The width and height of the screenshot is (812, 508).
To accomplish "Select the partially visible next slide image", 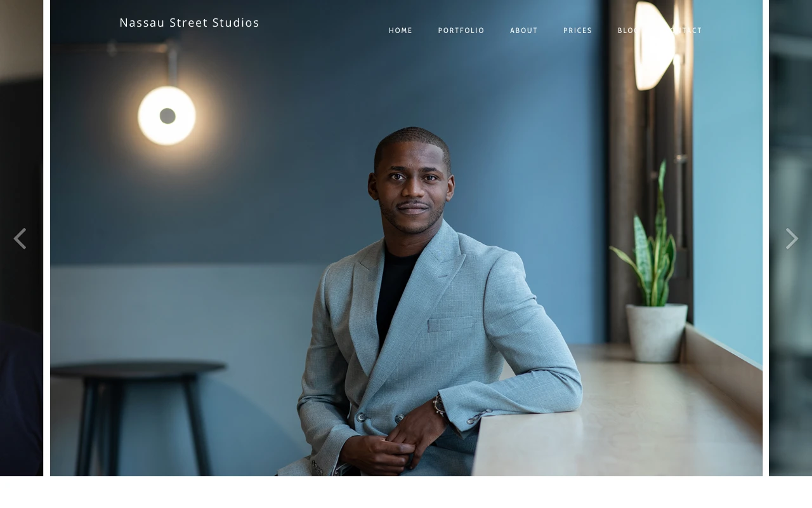I will coord(790,238).
